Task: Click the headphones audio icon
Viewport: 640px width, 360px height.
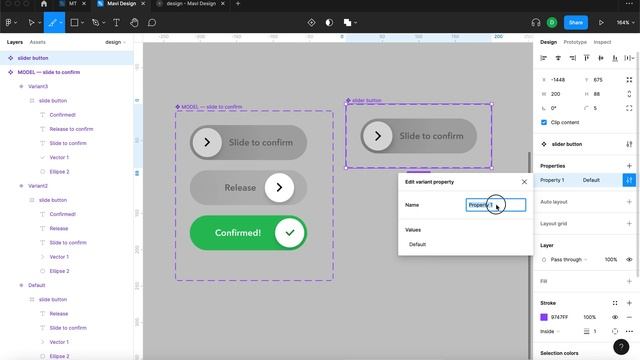Action: point(536,22)
